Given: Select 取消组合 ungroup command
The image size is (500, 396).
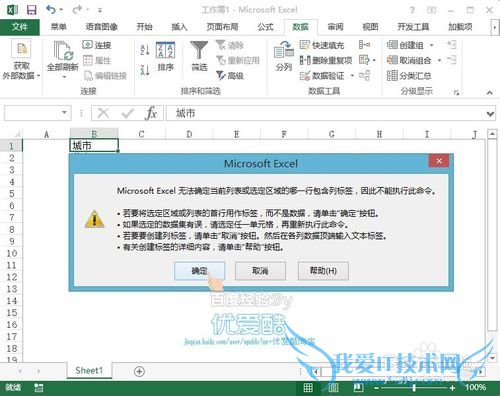Looking at the screenshot, I should [x=409, y=60].
